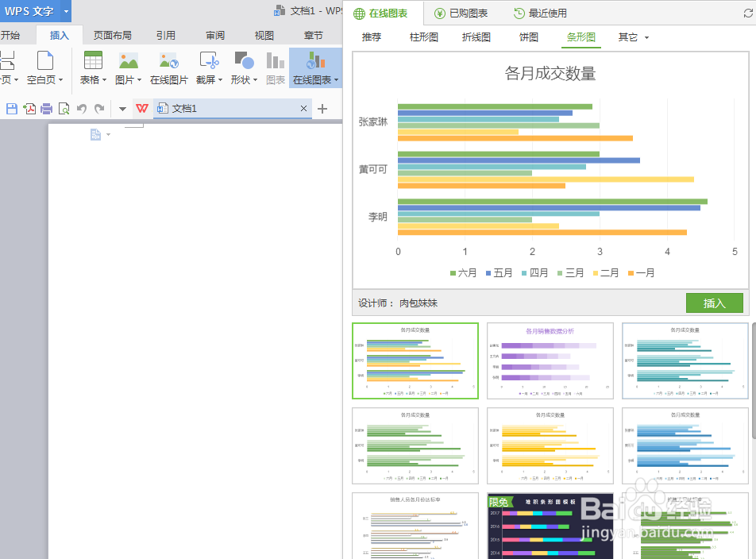Click the Export to PDF icon
The width and height of the screenshot is (756, 559).
coord(29,109)
